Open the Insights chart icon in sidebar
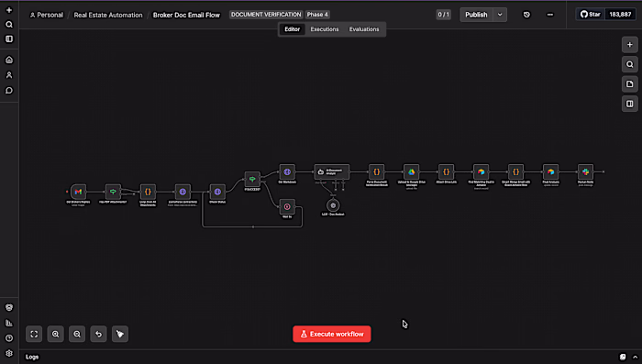 click(x=9, y=323)
